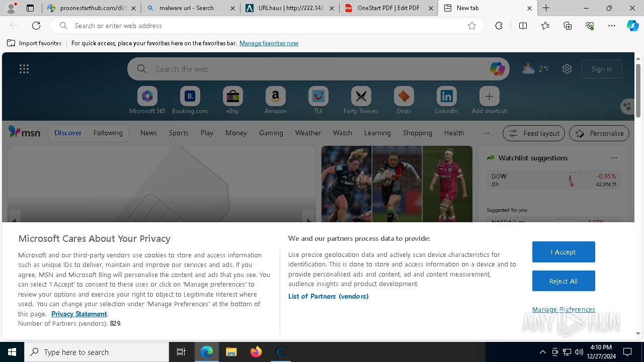Click the MSN logo
This screenshot has height=362, width=644.
coord(24,132)
